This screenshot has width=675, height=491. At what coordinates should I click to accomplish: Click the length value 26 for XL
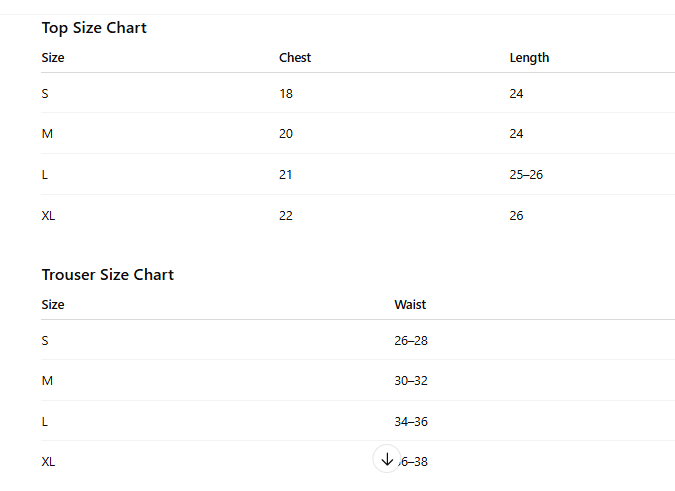(x=516, y=216)
